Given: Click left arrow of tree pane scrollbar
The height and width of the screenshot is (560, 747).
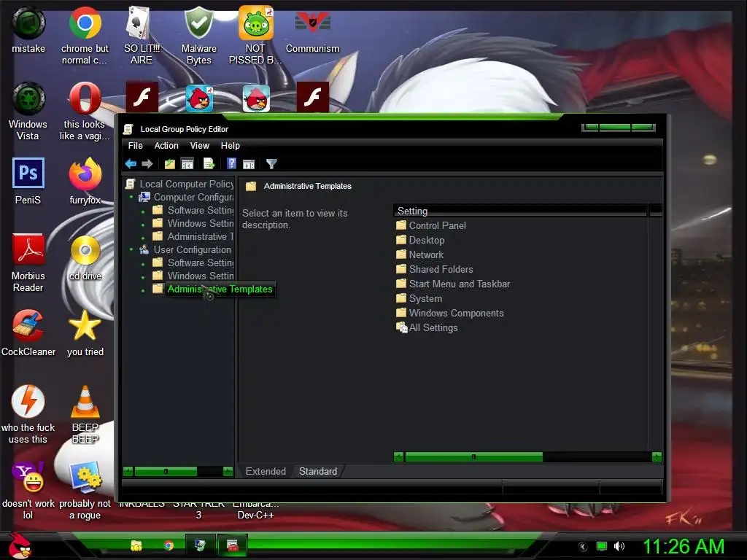Looking at the screenshot, I should 128,472.
